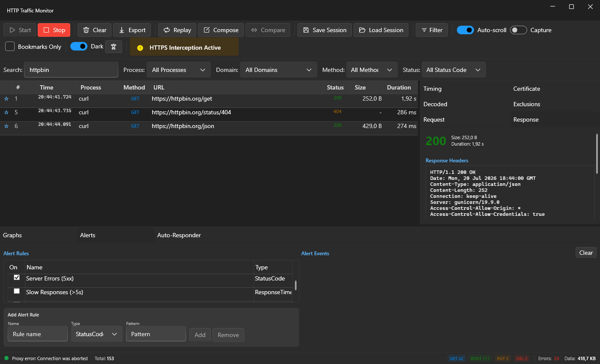The width and height of the screenshot is (600, 364).
Task: Click the Remove alert rule button
Action: [228, 335]
